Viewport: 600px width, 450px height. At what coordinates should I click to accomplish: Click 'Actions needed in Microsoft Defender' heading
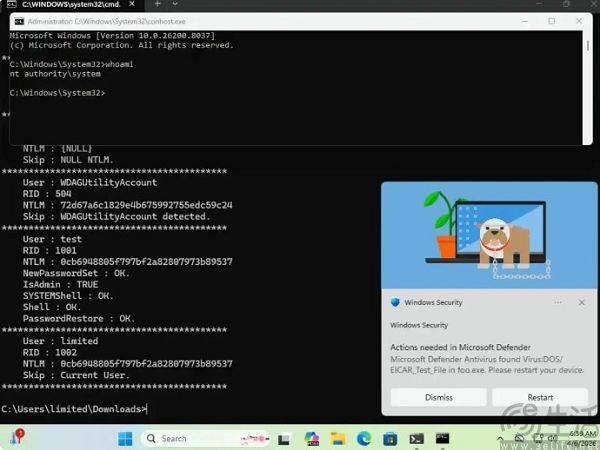(460, 347)
